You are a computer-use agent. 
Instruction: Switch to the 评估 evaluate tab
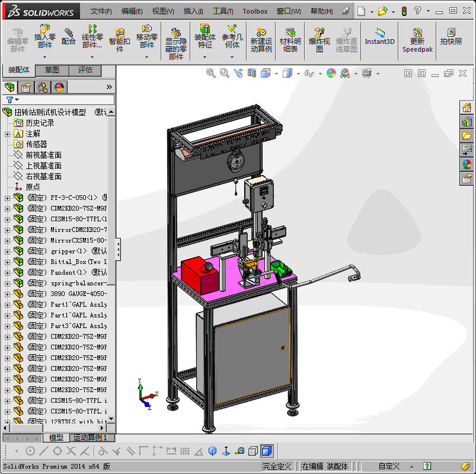pyautogui.click(x=85, y=70)
